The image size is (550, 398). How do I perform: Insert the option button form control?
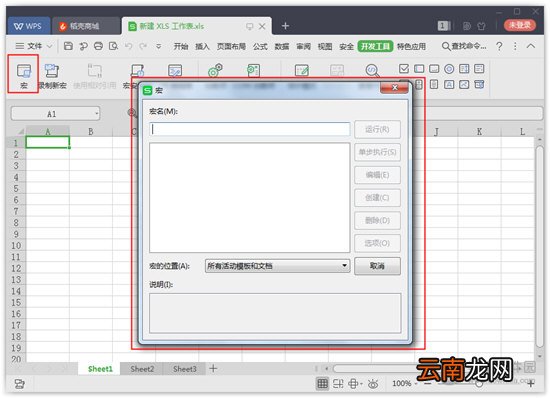pyautogui.click(x=449, y=68)
